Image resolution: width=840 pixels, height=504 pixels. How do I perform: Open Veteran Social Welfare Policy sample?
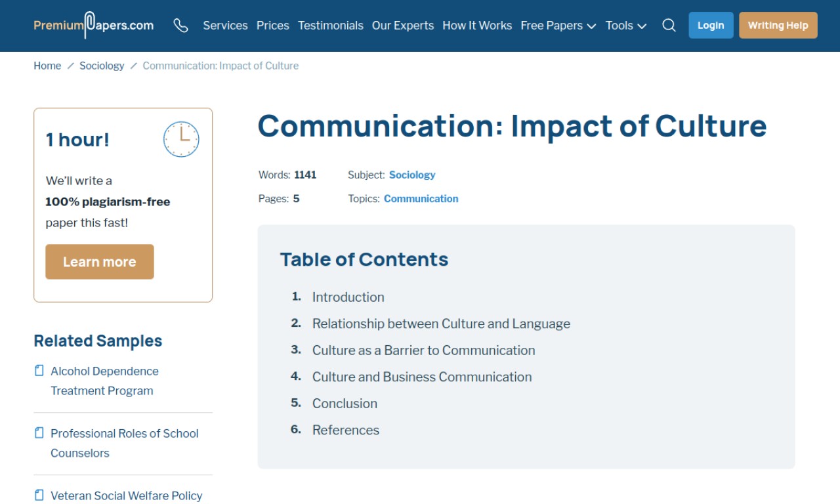(127, 495)
